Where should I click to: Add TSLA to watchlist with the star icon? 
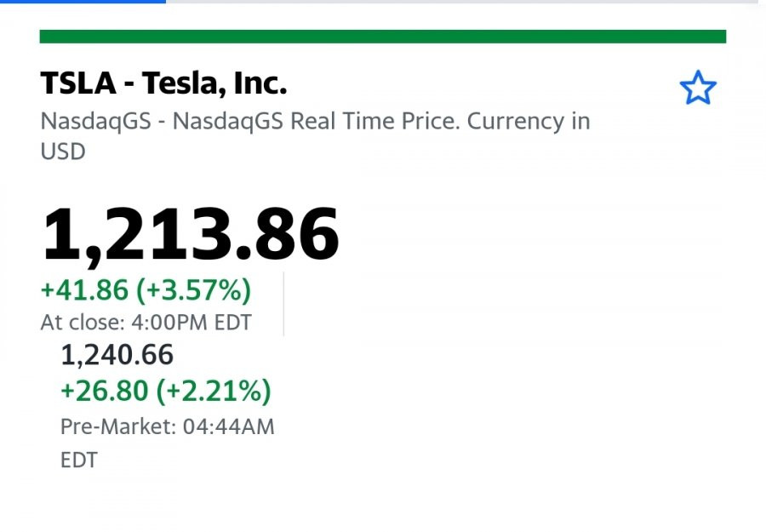(x=698, y=88)
